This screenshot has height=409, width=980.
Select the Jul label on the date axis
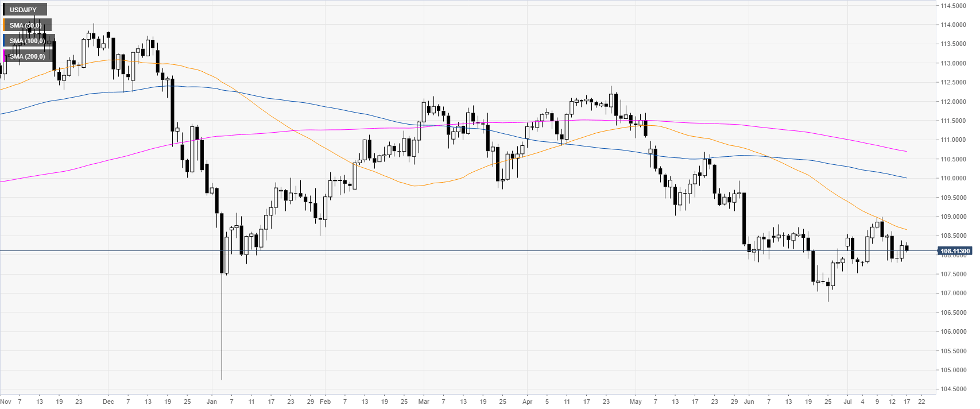848,402
